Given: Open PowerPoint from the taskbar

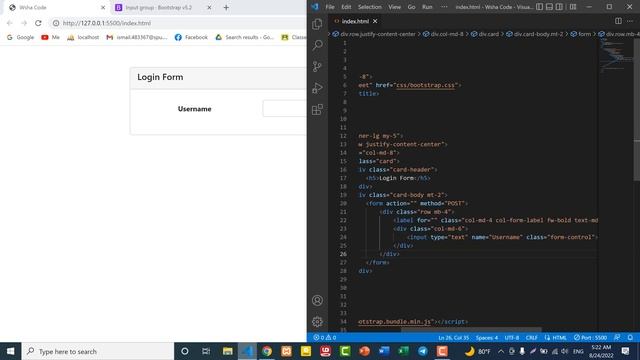Looking at the screenshot, I should (364, 351).
